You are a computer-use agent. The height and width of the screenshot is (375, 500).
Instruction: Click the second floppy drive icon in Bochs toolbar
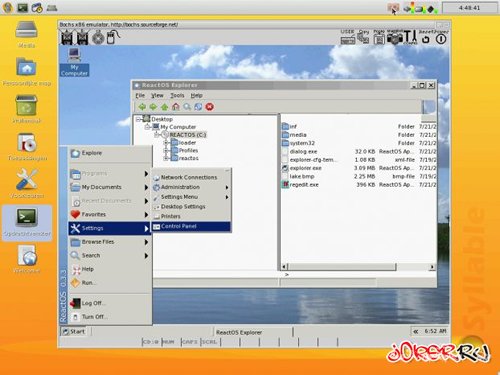coord(83,38)
